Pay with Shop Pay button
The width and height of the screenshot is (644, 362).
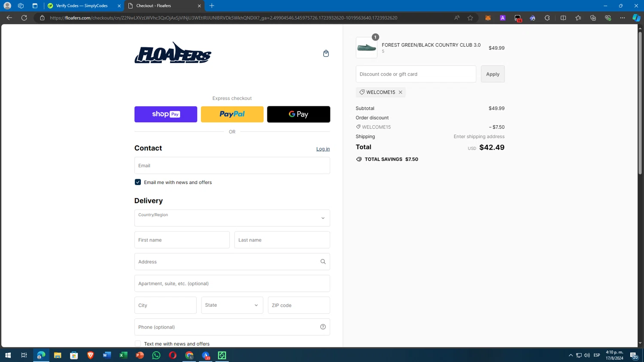[x=166, y=114]
